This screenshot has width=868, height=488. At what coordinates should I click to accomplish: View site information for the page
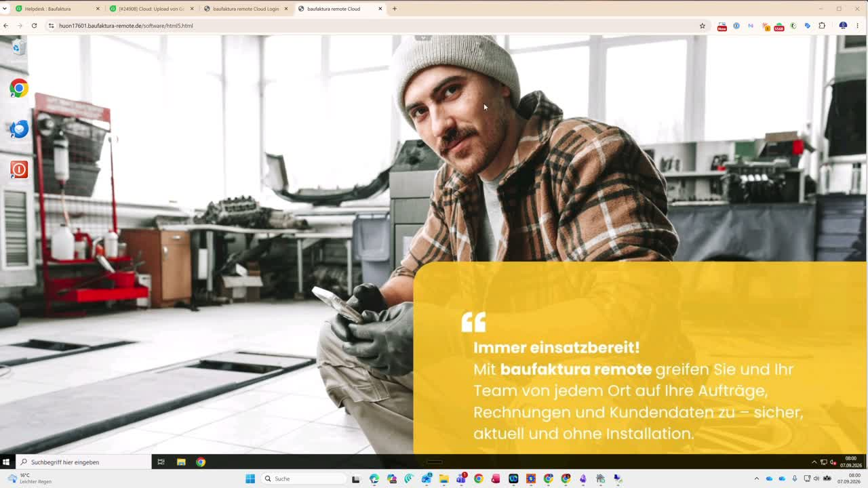51,26
